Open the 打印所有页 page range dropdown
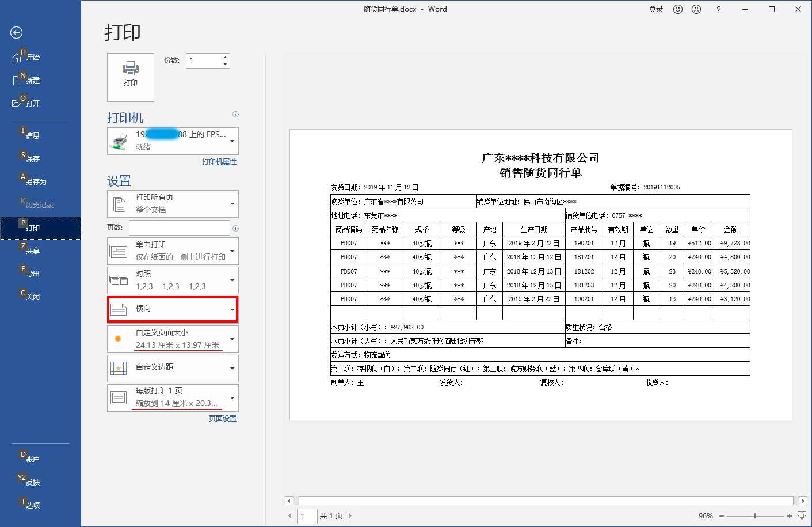812x527 pixels. click(x=173, y=204)
